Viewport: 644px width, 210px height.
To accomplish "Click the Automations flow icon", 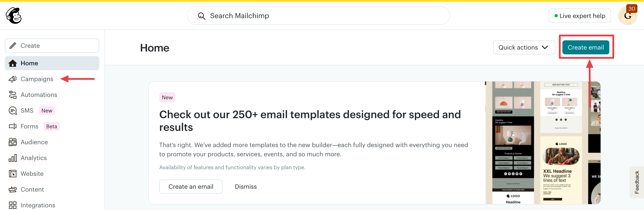I will (x=13, y=95).
